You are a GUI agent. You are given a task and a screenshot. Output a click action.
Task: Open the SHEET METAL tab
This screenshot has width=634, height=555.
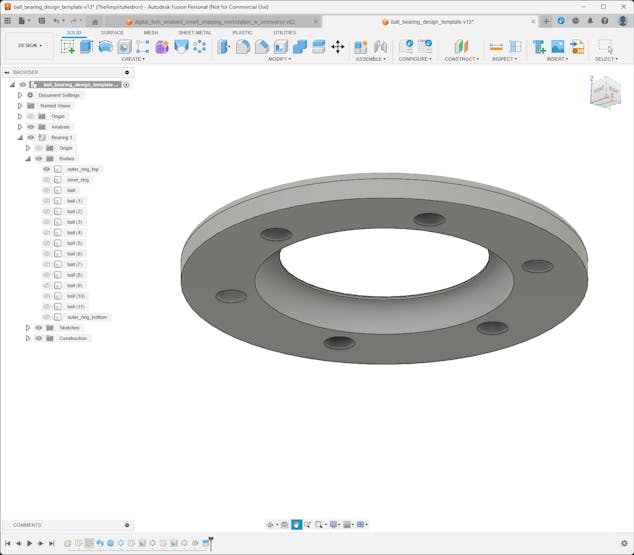[194, 32]
